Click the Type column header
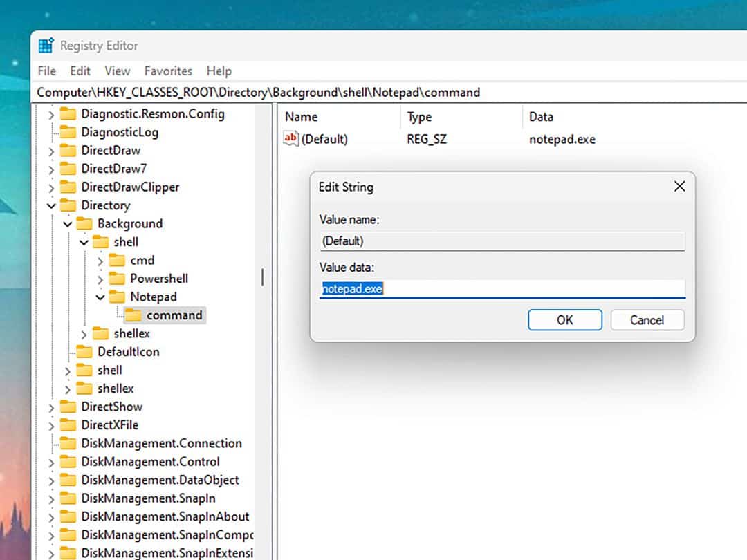747x560 pixels. 461,117
